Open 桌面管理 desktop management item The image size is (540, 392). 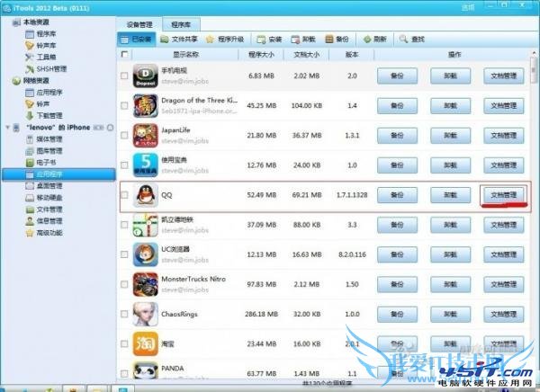[44, 186]
